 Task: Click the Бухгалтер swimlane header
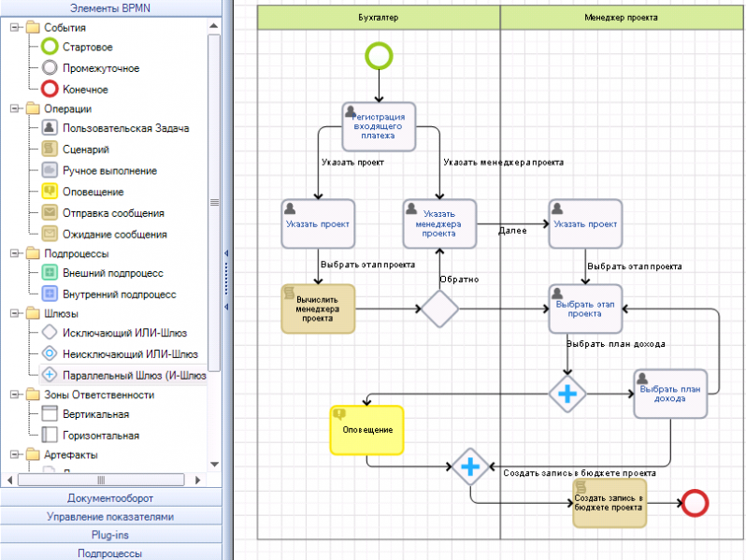(379, 17)
